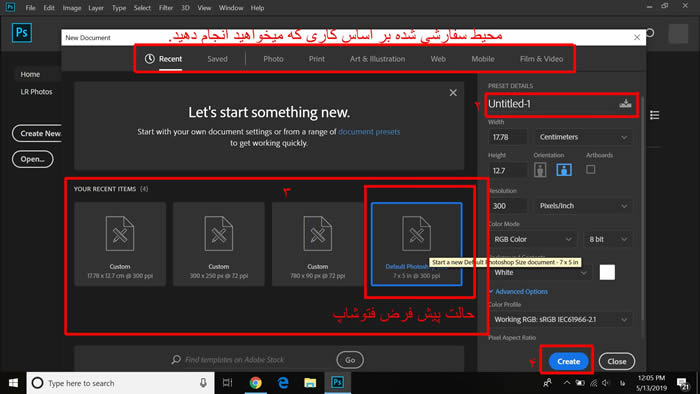The height and width of the screenshot is (394, 700).
Task: Enable the Artboards checkbox
Action: [591, 170]
